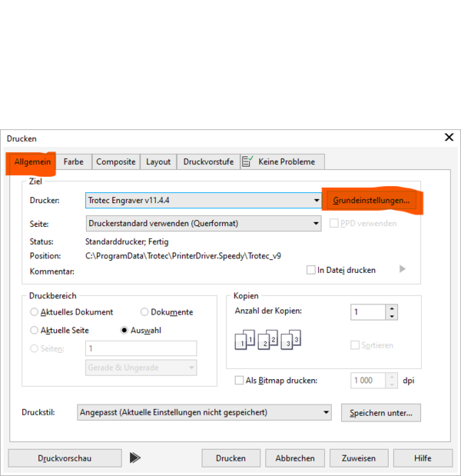The width and height of the screenshot is (461, 476).
Task: Choose the Dokumente print range option
Action: tap(144, 312)
